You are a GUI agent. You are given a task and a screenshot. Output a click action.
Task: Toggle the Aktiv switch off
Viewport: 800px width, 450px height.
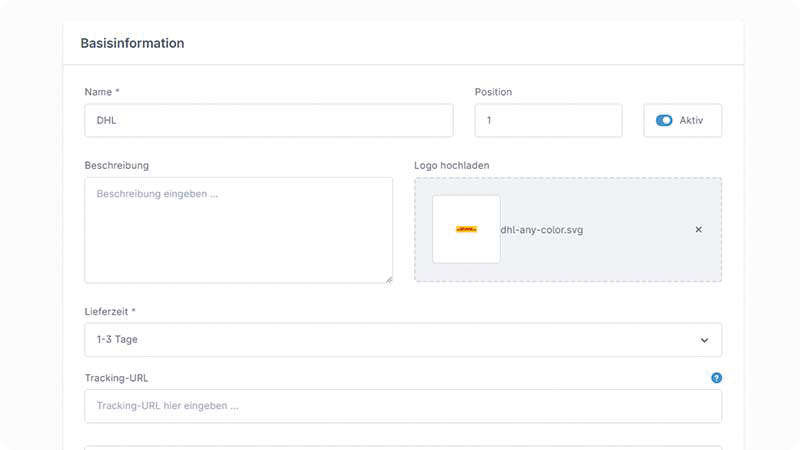664,121
